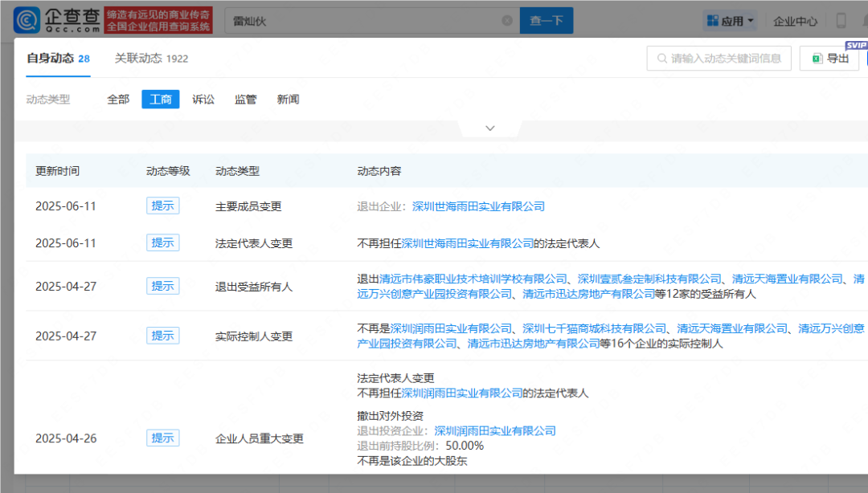Viewport: 868px width, 493px height.
Task: Switch to 关联动态 tab
Action: tap(151, 58)
